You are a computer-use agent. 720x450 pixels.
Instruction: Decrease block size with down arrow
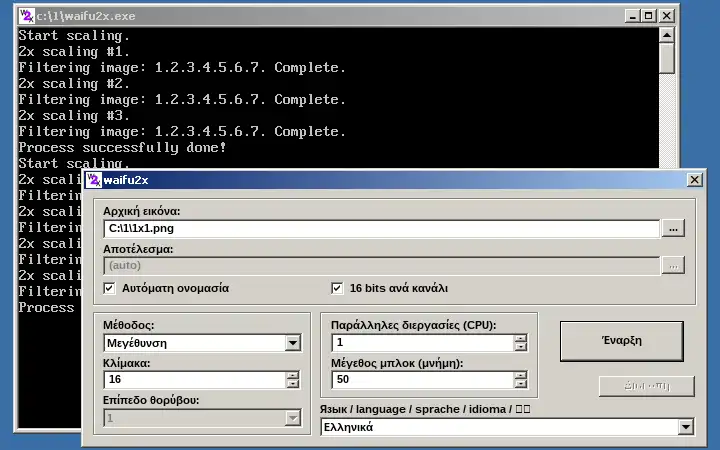520,383
